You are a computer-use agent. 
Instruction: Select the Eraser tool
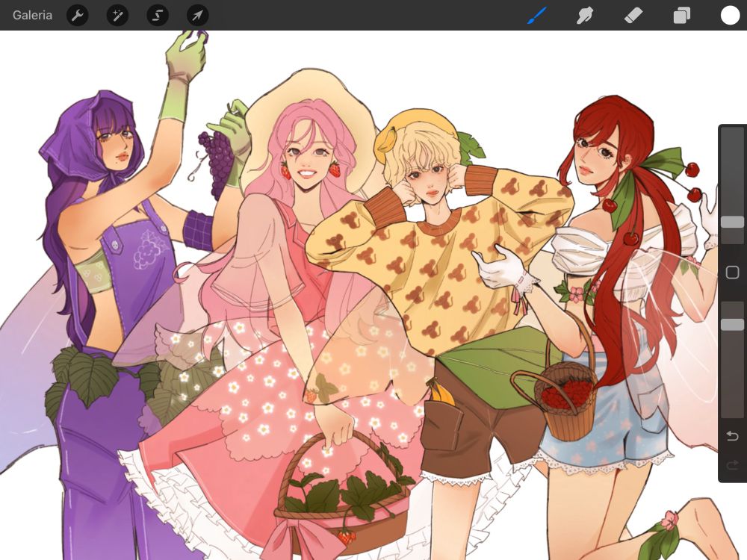(633, 16)
